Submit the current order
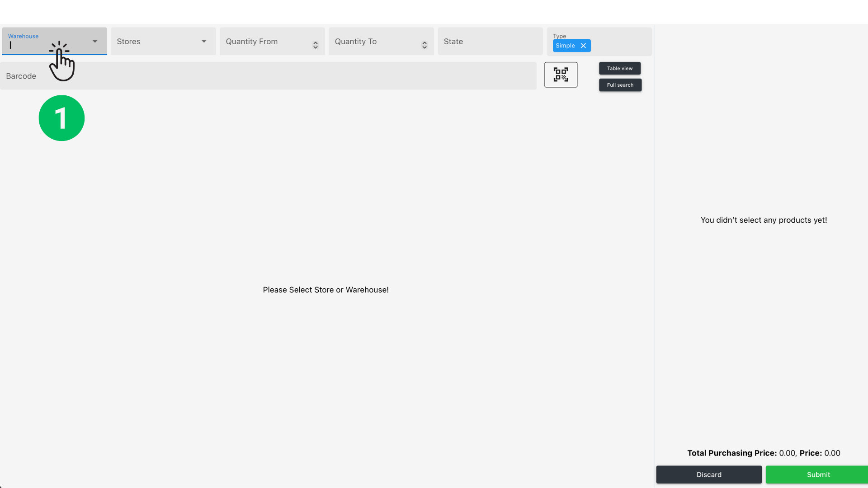The width and height of the screenshot is (868, 488). (x=818, y=474)
